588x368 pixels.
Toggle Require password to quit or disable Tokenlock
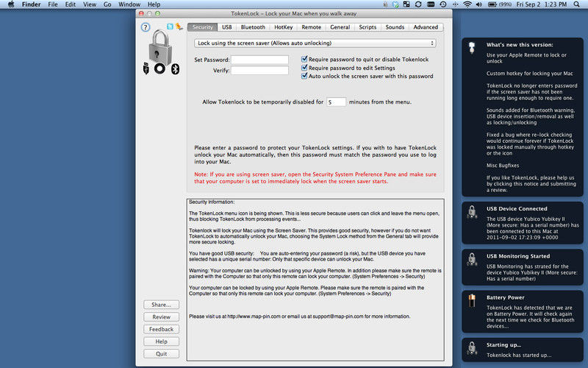pos(304,59)
